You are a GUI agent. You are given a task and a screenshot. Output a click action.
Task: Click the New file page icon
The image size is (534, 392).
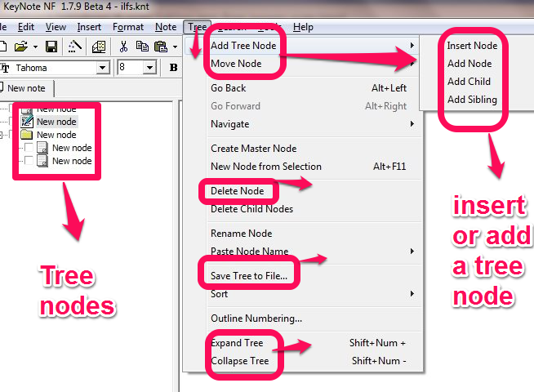click(2, 47)
